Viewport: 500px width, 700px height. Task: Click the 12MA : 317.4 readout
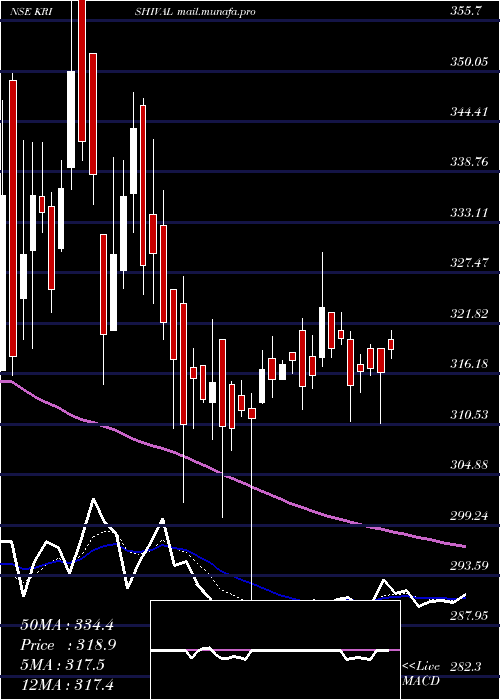click(65, 684)
